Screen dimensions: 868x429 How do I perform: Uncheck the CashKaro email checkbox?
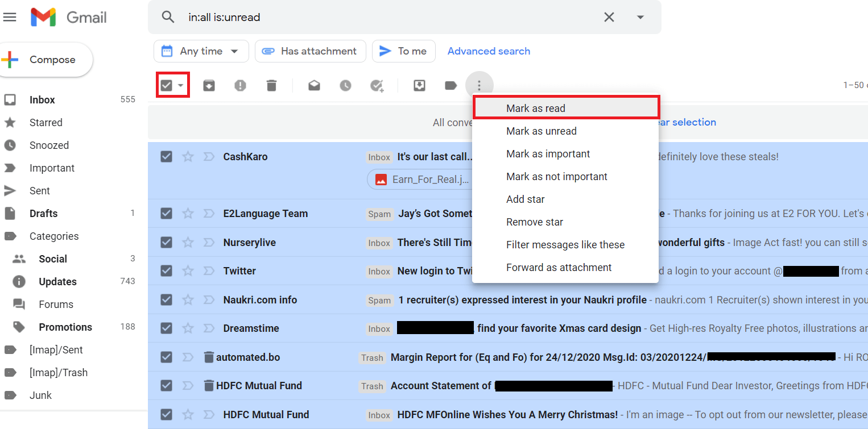tap(166, 156)
